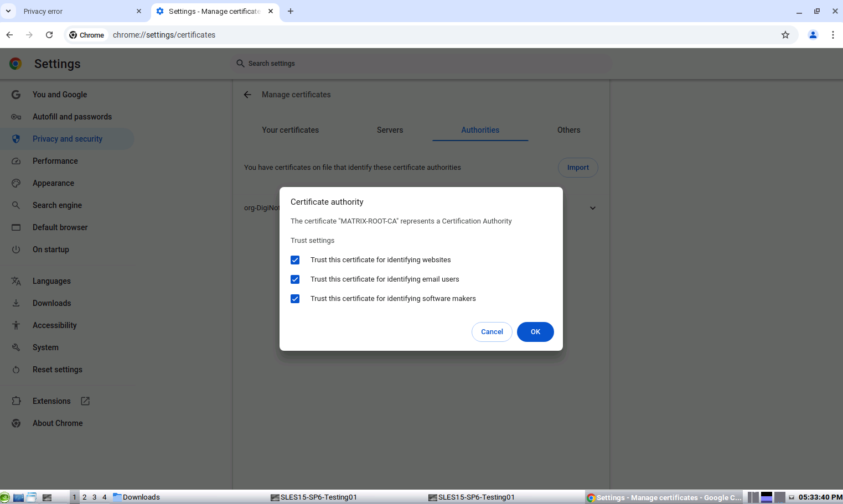Image resolution: width=843 pixels, height=504 pixels.
Task: Click the Reset settings restore icon
Action: pyautogui.click(x=16, y=370)
